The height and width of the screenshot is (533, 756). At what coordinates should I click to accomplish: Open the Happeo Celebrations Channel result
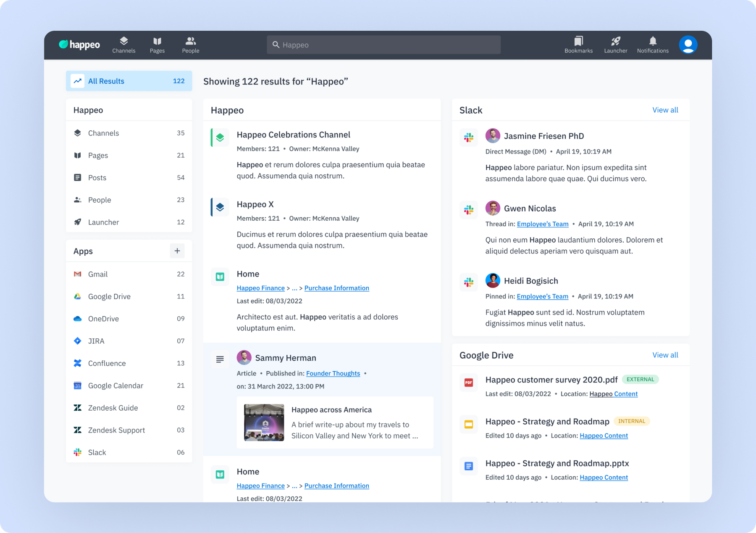pyautogui.click(x=293, y=135)
